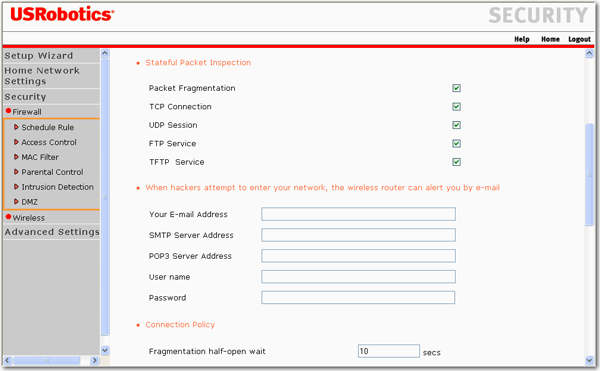
Task: Toggle FTP Service checkbox
Action: [x=456, y=143]
